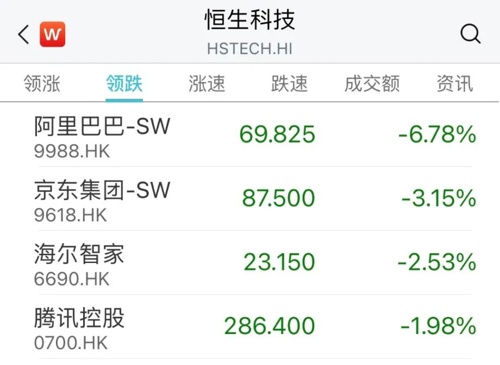Open the 资讯 tab
This screenshot has height=365, width=500.
coord(455,83)
